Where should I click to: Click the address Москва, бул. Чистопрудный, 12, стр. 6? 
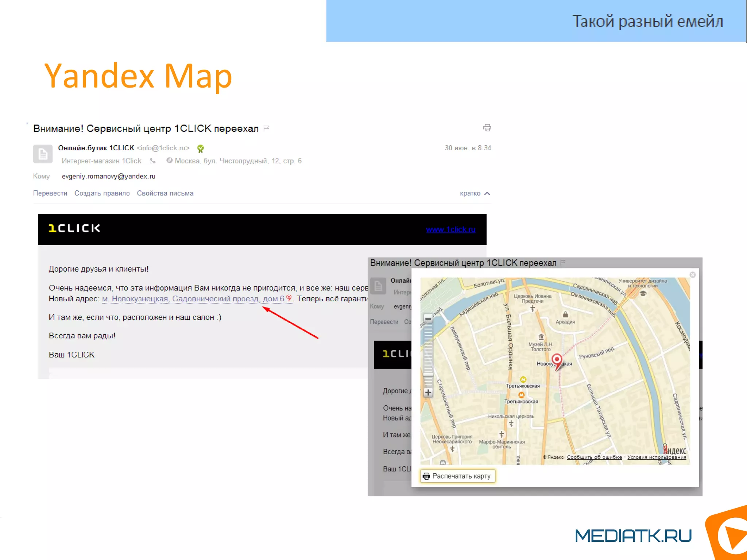[x=238, y=161]
